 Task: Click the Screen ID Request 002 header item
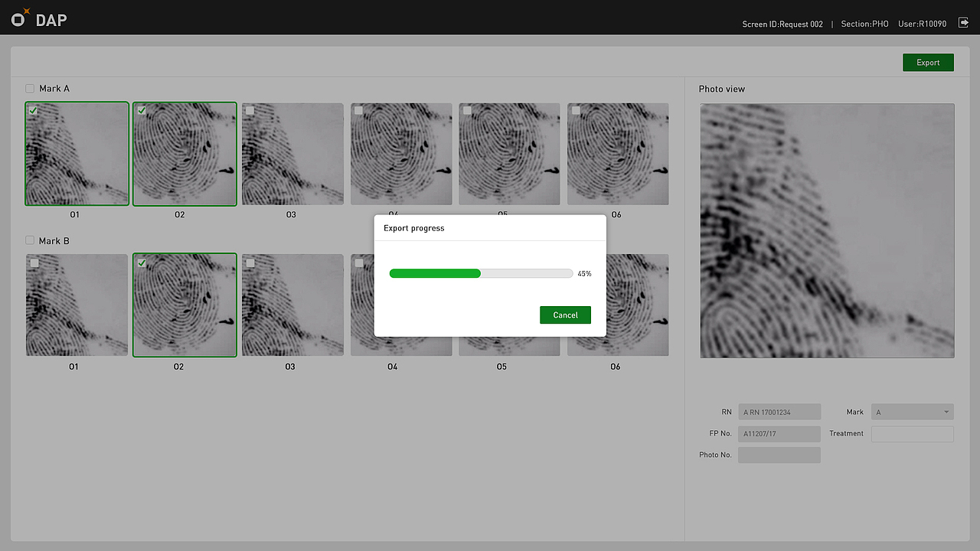[x=782, y=24]
